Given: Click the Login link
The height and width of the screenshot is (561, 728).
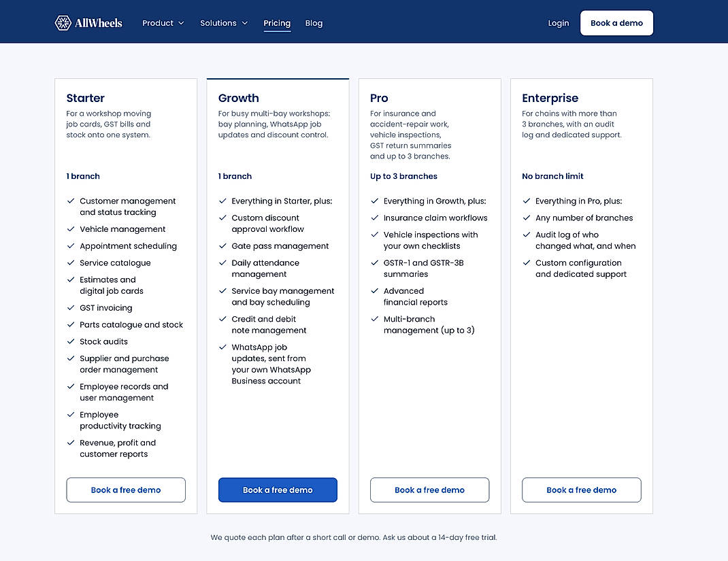Looking at the screenshot, I should tap(558, 23).
